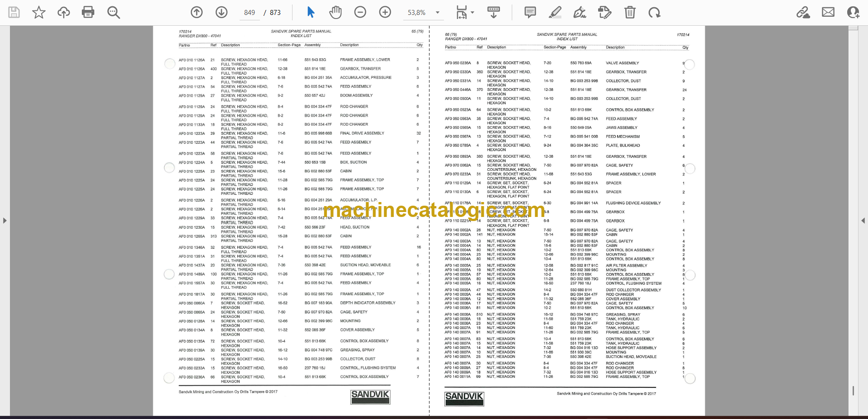Click the 'Partno' column header on left page
The height and width of the screenshot is (419, 868).
184,45
